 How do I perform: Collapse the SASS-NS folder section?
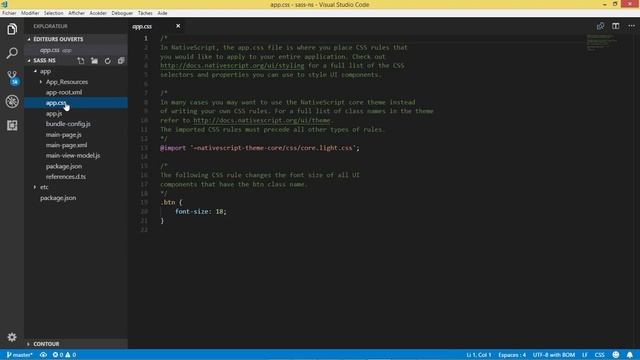pyautogui.click(x=44, y=60)
